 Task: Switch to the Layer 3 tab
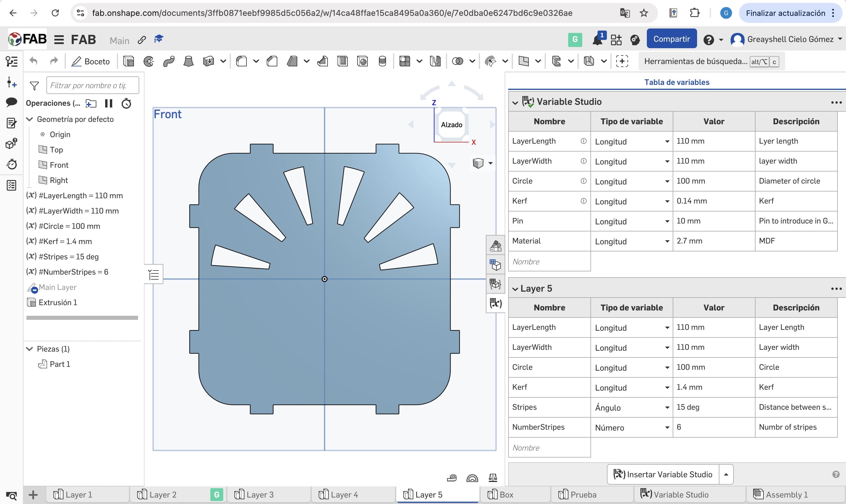point(260,495)
